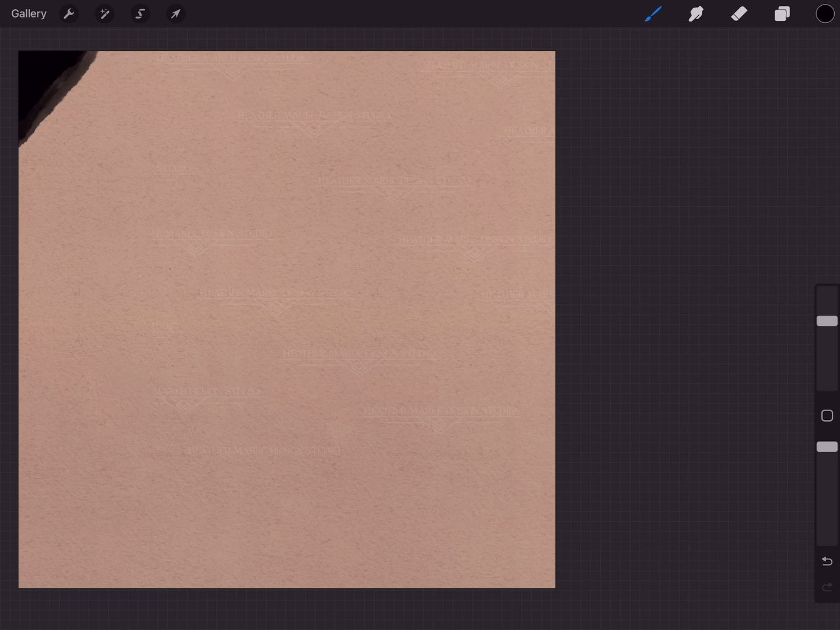Click the brush opacity slider handle
This screenshot has height=630, width=840.
(827, 447)
